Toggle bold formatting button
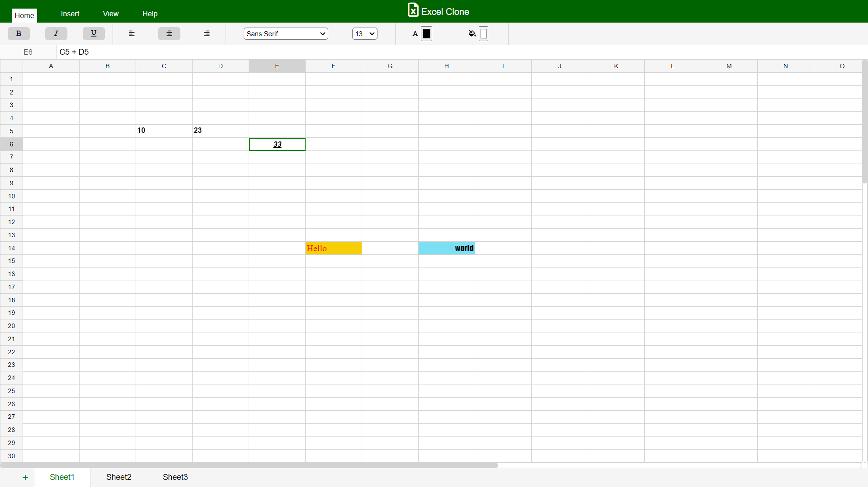 tap(19, 33)
